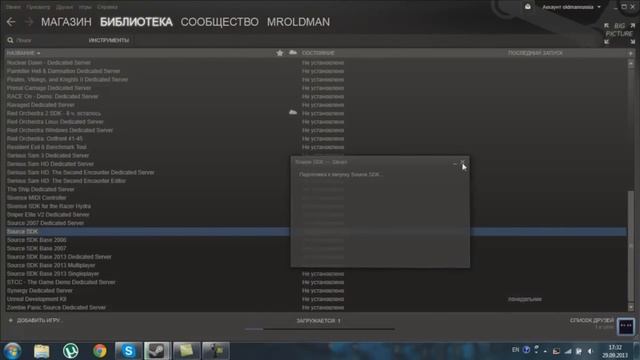Click the plus icon in column header

point(631,53)
